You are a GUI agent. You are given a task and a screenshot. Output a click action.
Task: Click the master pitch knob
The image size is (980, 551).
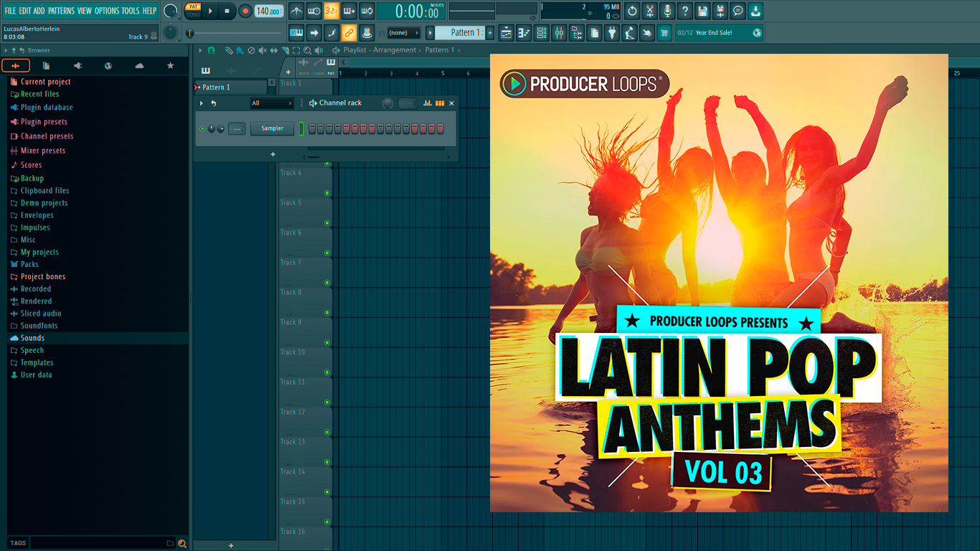(x=170, y=32)
